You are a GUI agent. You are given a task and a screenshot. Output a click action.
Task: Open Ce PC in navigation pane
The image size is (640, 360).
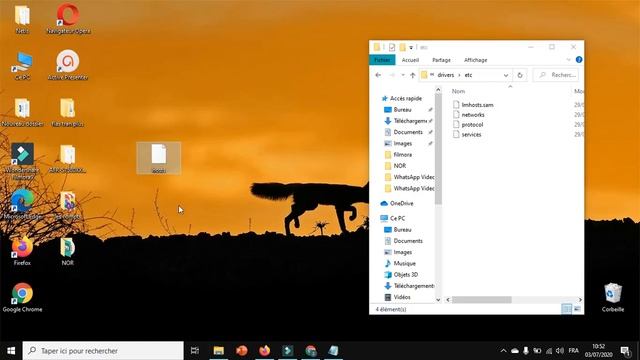click(393, 218)
